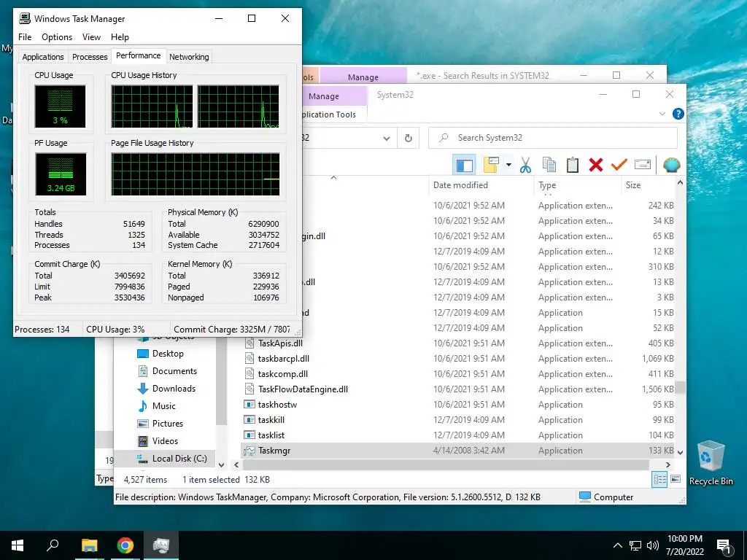Click the Computer zone in status bar
Viewport: 747px width, 560px height.
[x=606, y=497]
